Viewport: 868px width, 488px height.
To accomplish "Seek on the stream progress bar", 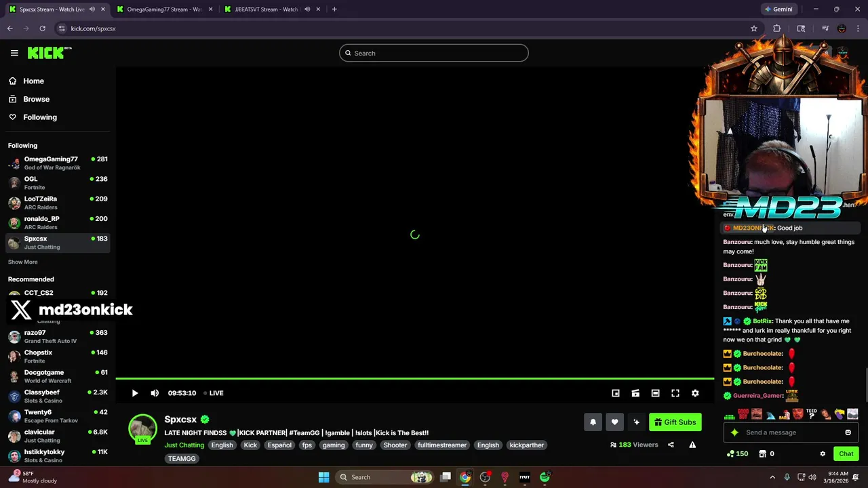I will [x=414, y=379].
